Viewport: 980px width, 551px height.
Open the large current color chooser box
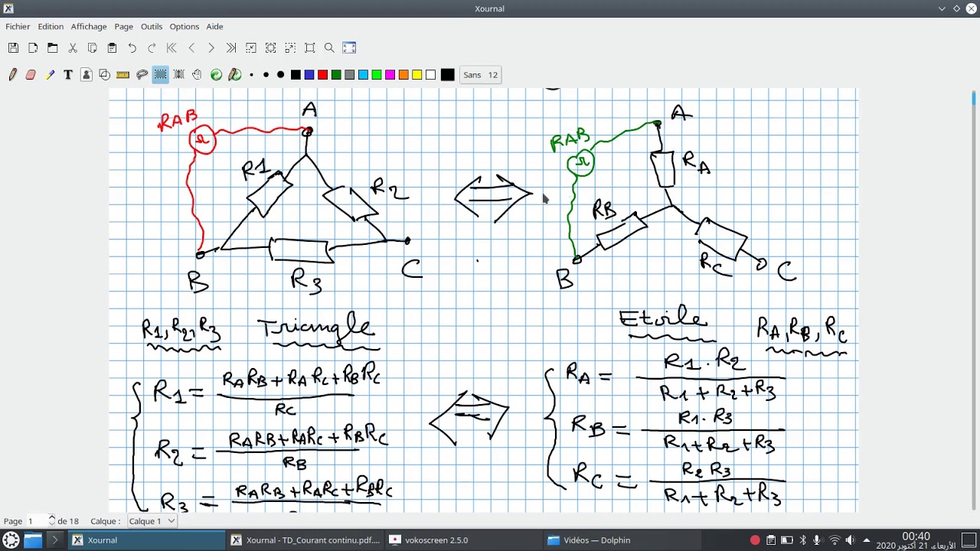pos(448,75)
